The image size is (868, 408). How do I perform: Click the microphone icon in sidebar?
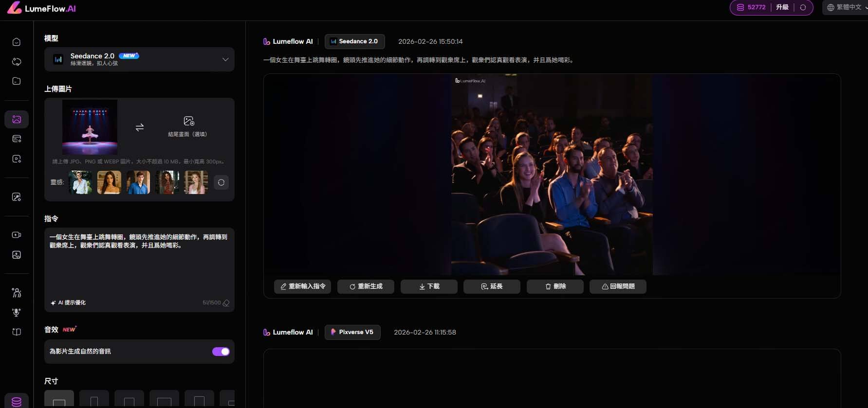coord(17,312)
